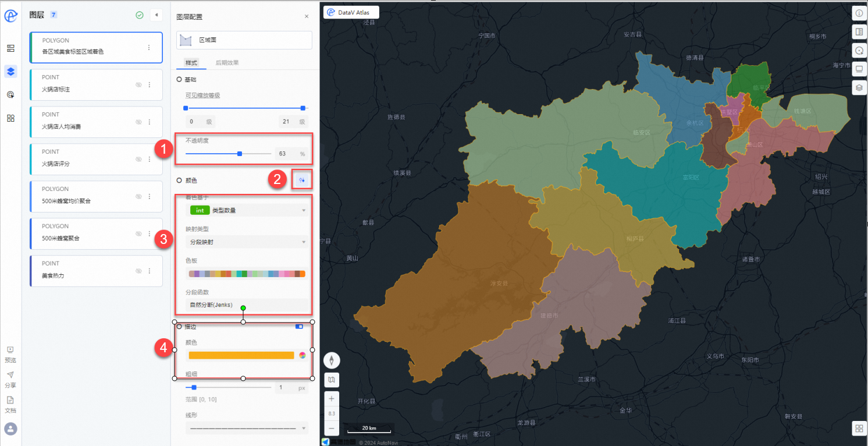Open more options for 各区域美食标签区域着色 layer
The width and height of the screenshot is (868, 446).
click(149, 48)
